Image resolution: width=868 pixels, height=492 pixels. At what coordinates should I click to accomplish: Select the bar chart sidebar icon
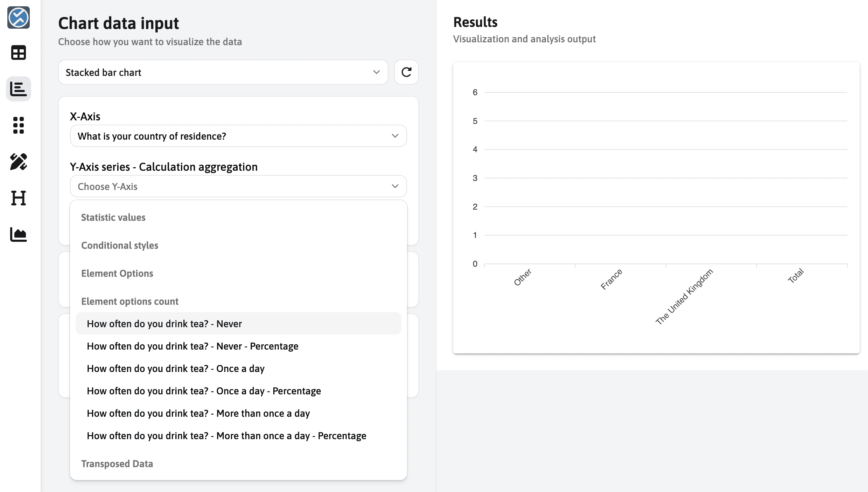point(18,89)
